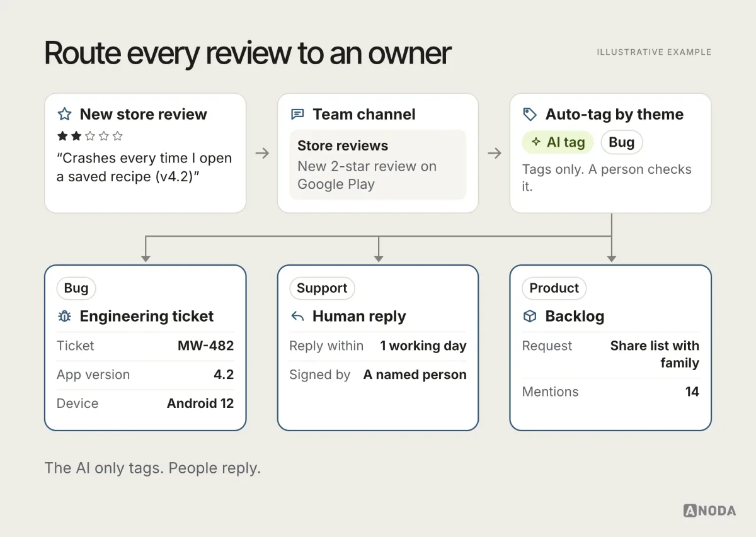
Task: Select the green AI tag chip
Action: pos(558,142)
